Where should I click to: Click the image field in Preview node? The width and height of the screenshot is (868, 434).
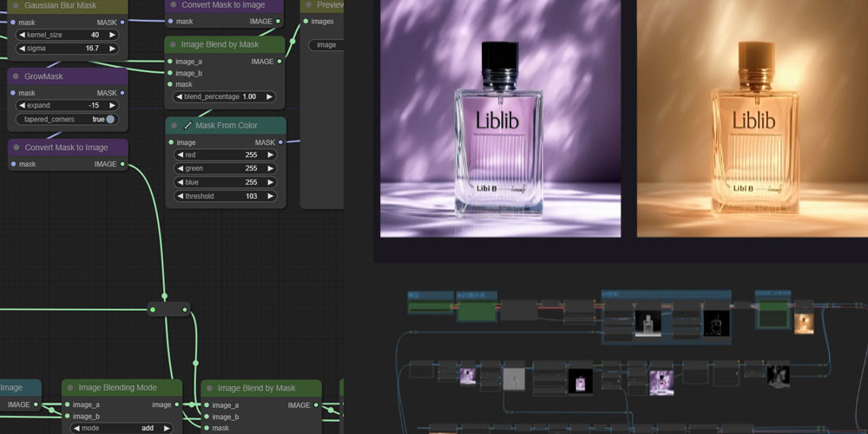tap(326, 45)
